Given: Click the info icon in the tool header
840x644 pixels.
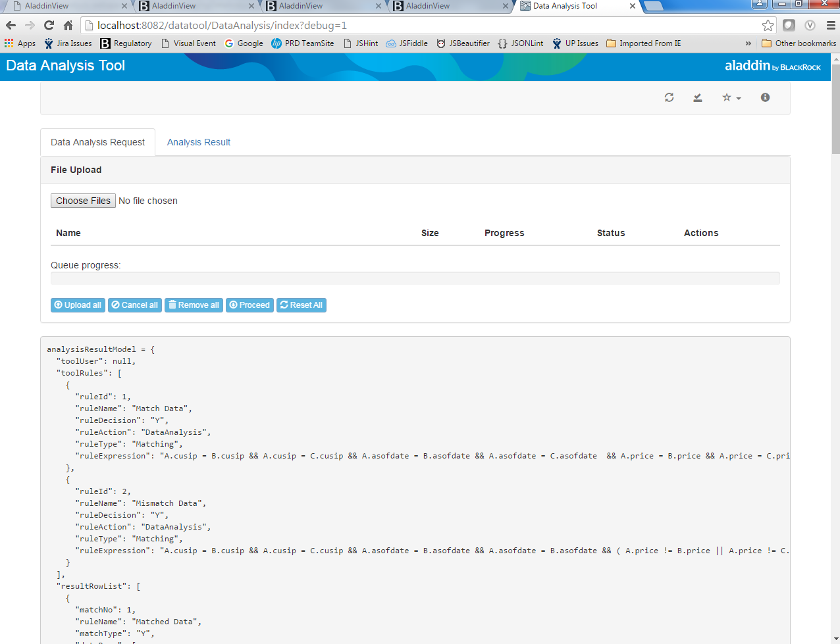Looking at the screenshot, I should pyautogui.click(x=765, y=97).
